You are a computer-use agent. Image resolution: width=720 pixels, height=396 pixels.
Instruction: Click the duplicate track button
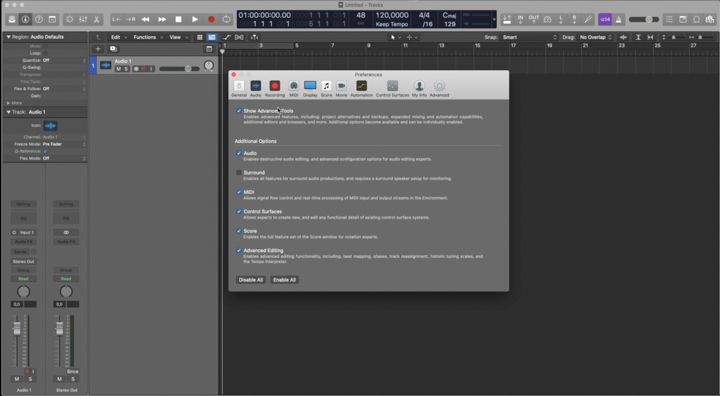pos(113,49)
